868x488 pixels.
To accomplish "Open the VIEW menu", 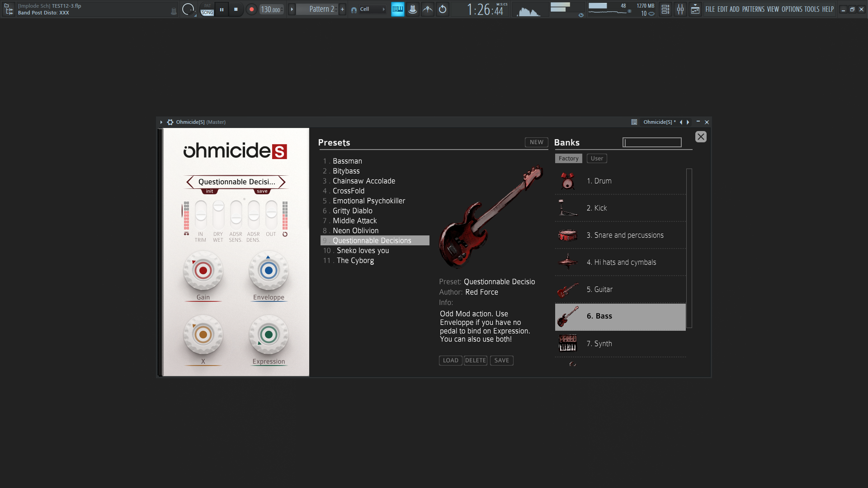I will click(773, 9).
